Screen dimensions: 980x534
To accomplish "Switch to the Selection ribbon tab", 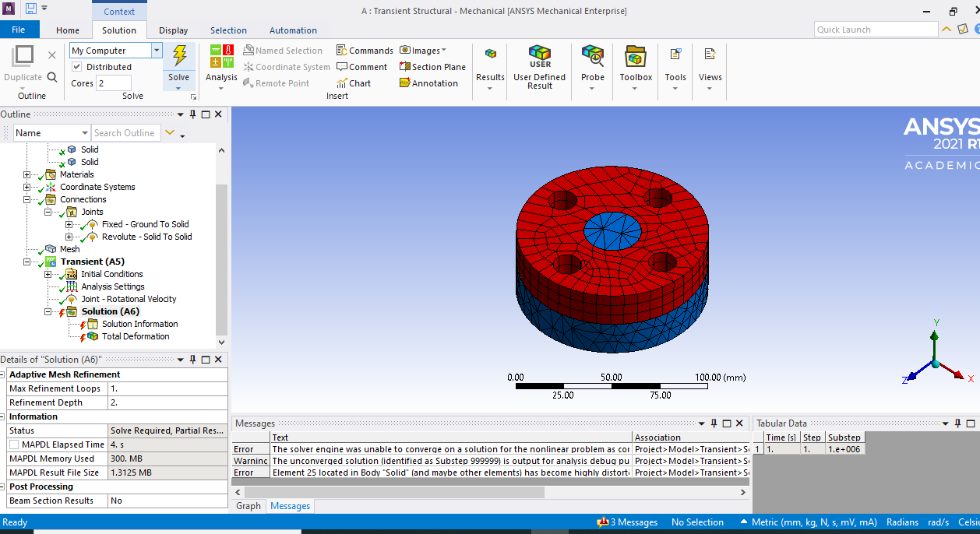I will (228, 30).
